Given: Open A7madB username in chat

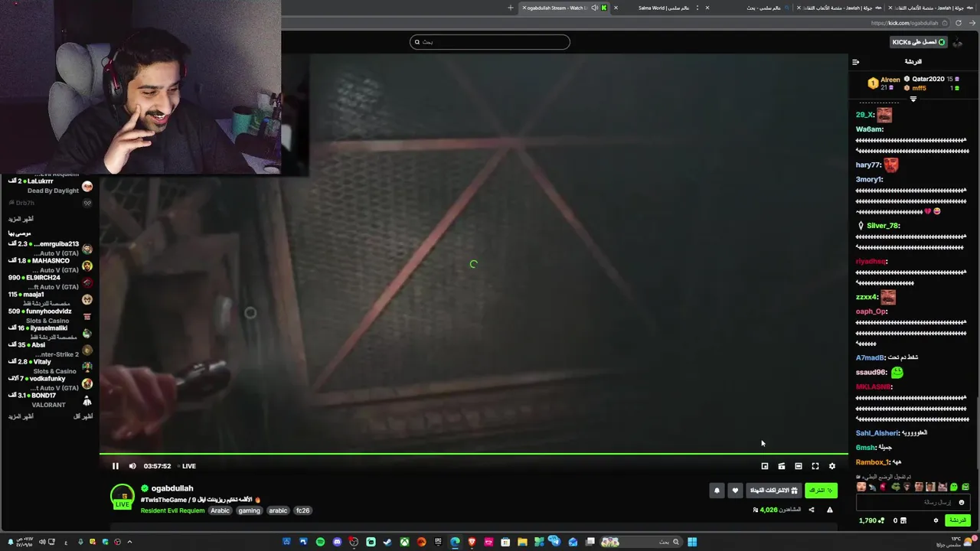Looking at the screenshot, I should tap(870, 357).
